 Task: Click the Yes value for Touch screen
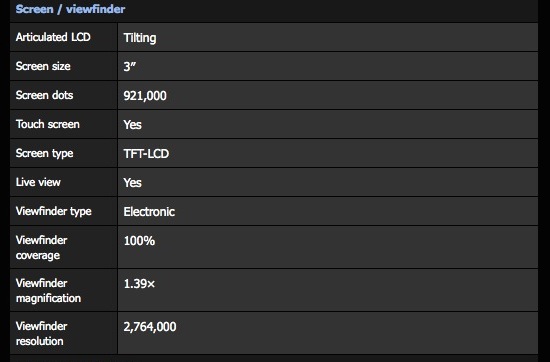132,125
